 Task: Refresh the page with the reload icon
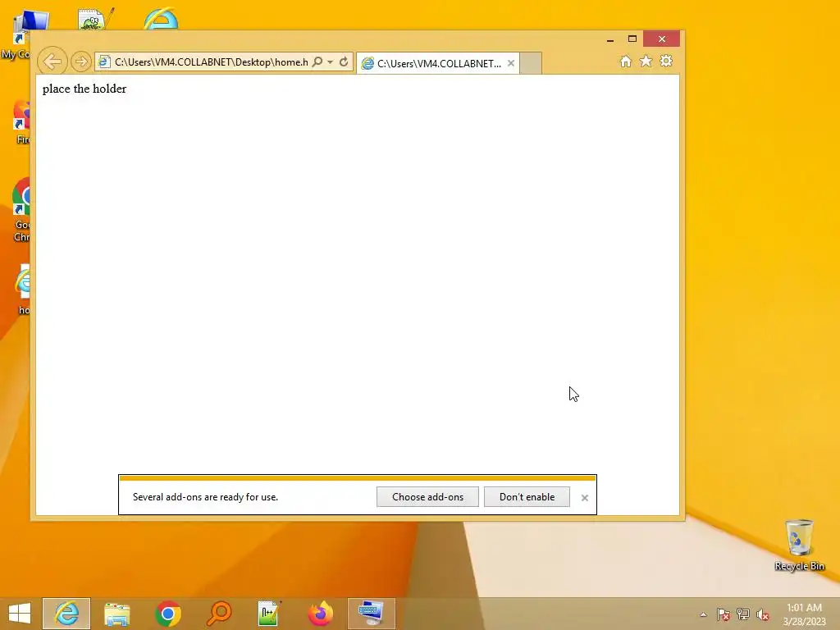point(344,62)
